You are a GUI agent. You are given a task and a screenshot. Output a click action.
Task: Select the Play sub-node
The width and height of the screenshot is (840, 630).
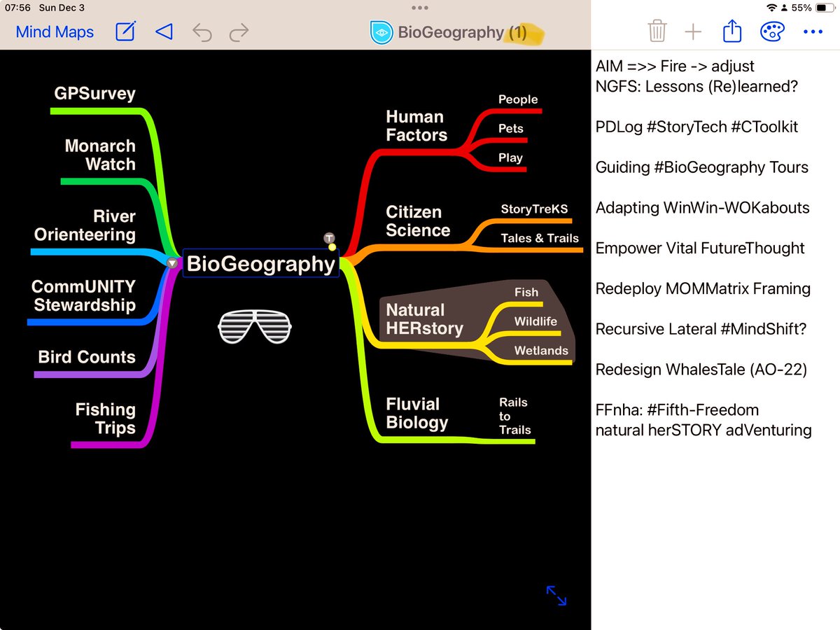click(510, 157)
